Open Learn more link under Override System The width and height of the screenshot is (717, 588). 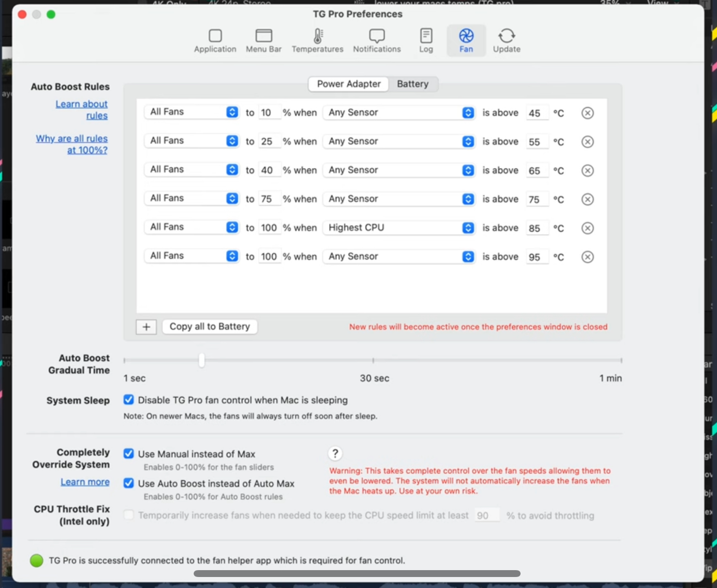[85, 482]
